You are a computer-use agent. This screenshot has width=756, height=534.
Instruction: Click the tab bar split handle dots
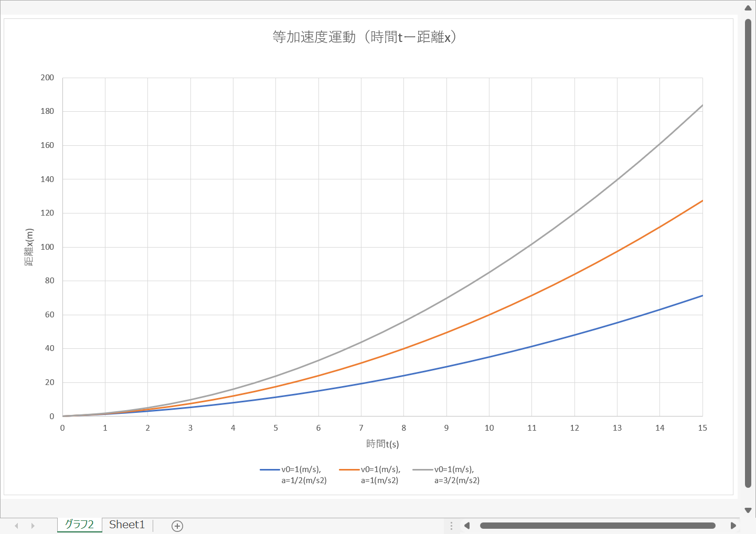[x=451, y=526]
